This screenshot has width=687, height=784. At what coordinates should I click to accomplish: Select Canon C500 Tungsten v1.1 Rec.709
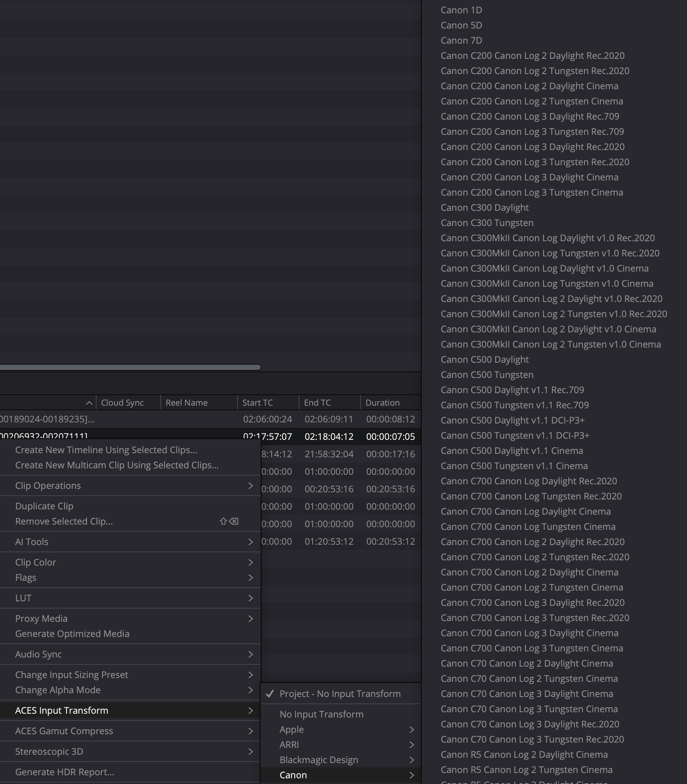tap(514, 405)
